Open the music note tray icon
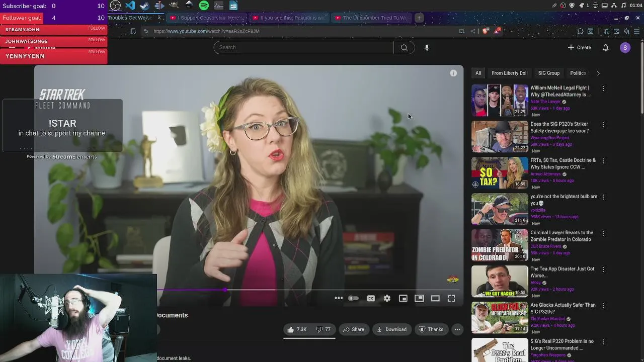 click(x=624, y=6)
